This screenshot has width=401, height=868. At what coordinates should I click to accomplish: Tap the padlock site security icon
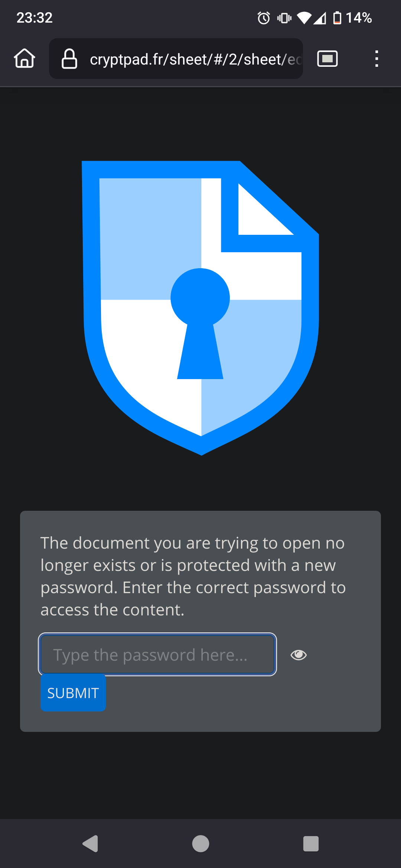[x=69, y=59]
